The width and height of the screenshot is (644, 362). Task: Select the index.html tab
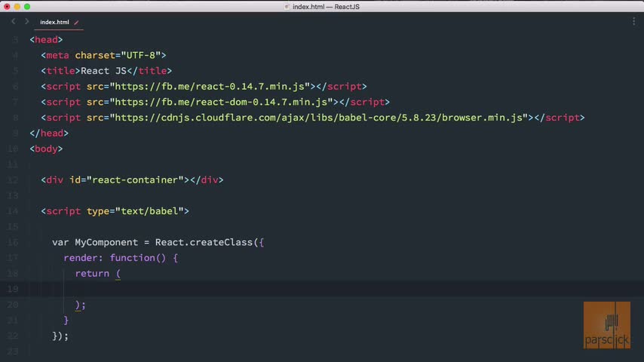coord(54,22)
